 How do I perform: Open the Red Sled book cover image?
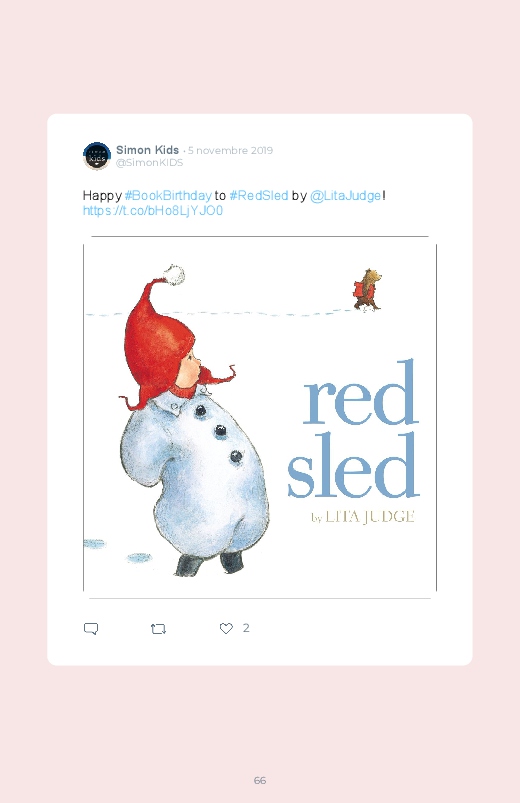260,417
